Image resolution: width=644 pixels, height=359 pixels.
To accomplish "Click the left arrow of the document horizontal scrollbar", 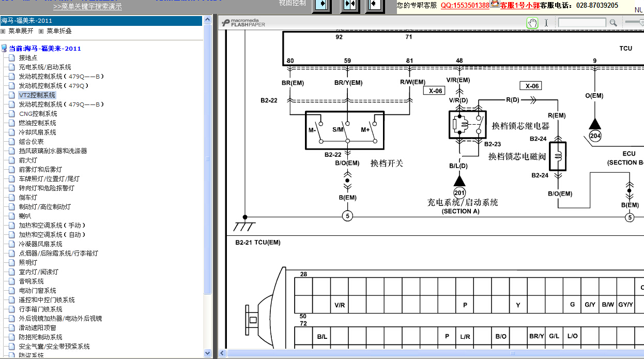I will 223,353.
